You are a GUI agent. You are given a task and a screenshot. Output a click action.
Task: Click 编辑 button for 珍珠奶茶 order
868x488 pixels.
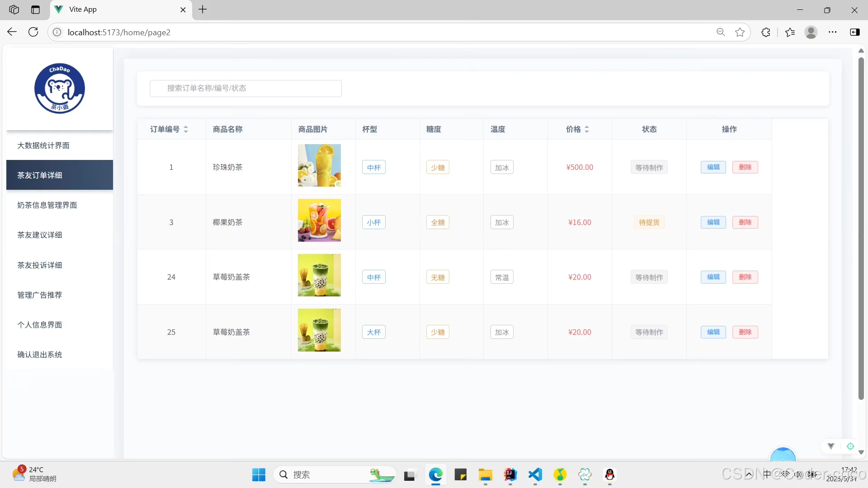point(713,167)
